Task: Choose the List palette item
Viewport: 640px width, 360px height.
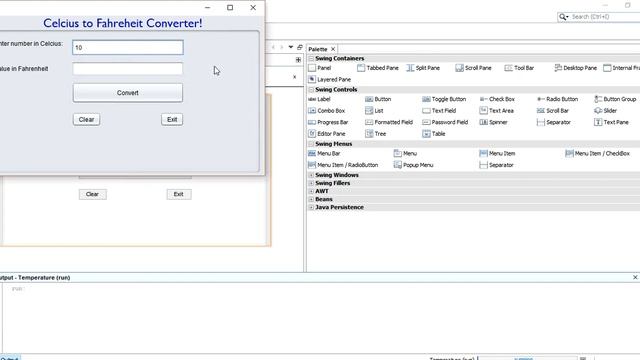Action: point(374,111)
